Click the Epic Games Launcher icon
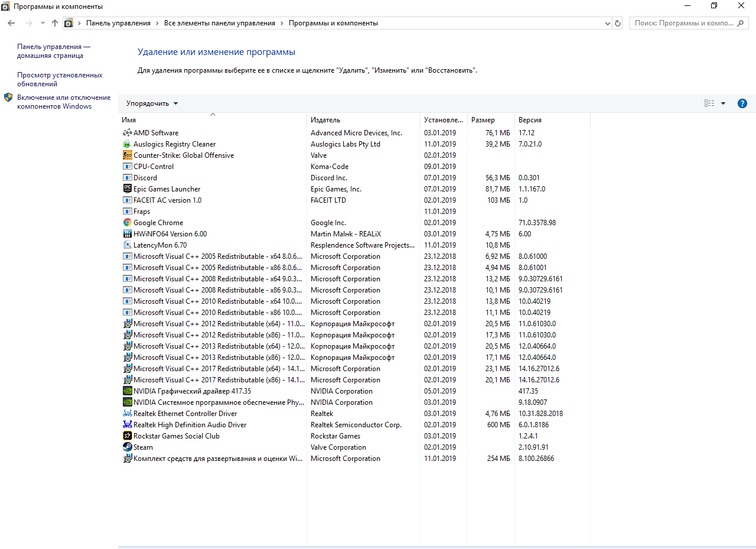Screen dimensions: 756x549 click(127, 189)
